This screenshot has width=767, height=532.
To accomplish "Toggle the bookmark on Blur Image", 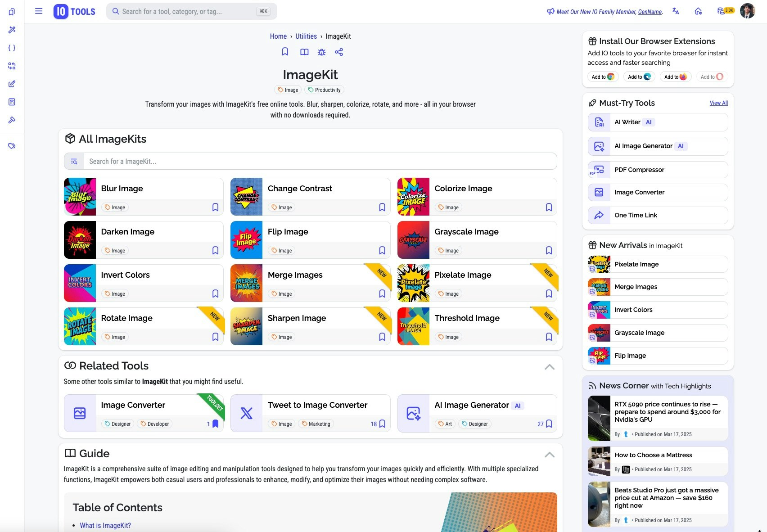I will [x=215, y=207].
